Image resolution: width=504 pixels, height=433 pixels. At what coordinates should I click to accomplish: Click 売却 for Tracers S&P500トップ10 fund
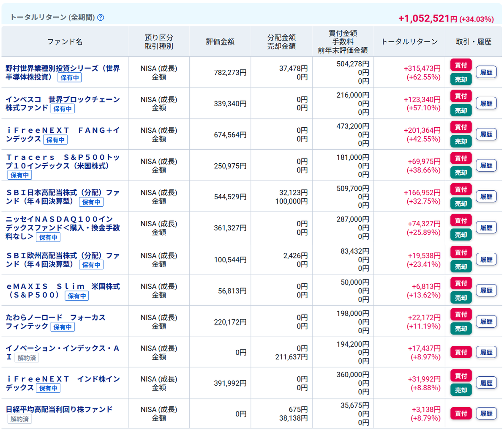[x=461, y=173]
